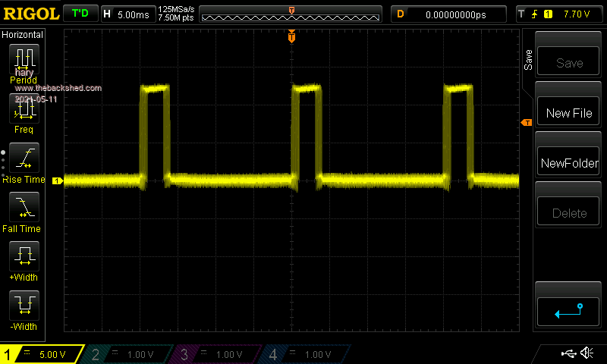Open the NewFolder menu option
Viewport: 607px width, 364px height.
[568, 163]
